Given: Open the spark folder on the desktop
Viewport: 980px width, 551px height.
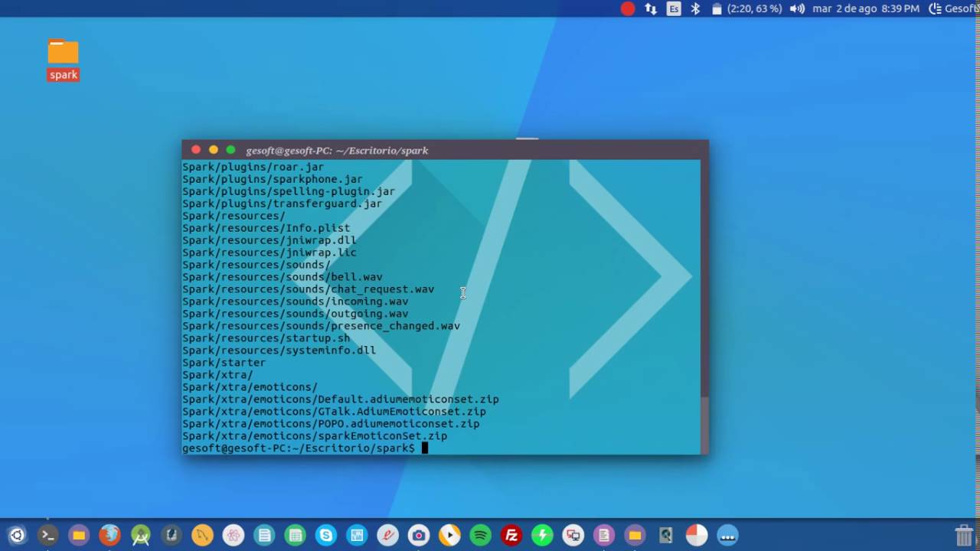Looking at the screenshot, I should (63, 60).
